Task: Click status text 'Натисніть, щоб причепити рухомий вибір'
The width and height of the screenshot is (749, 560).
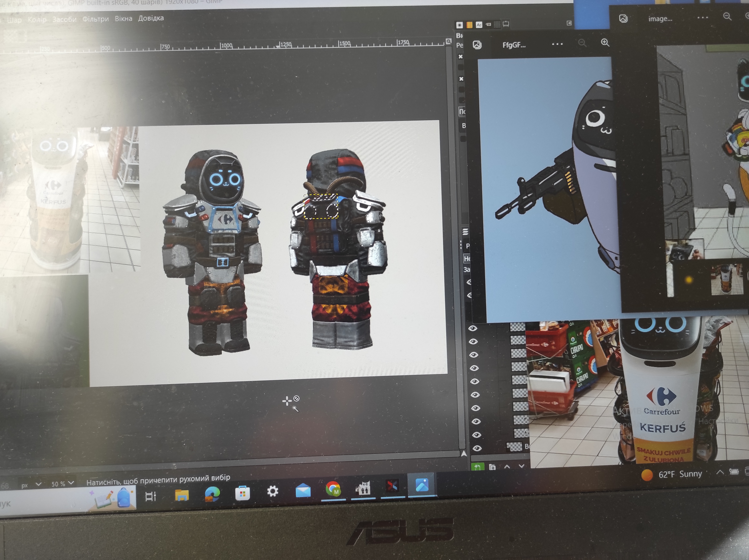Action: click(158, 480)
